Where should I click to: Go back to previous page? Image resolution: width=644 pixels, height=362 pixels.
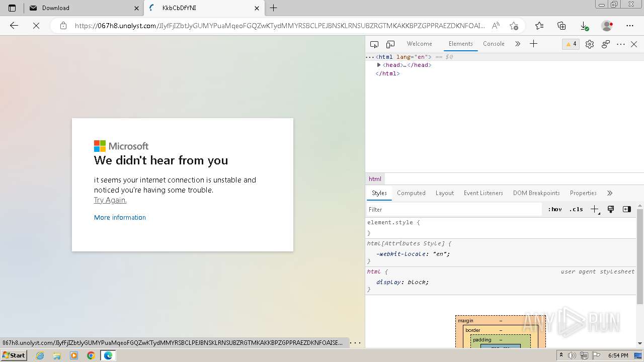pos(14,26)
